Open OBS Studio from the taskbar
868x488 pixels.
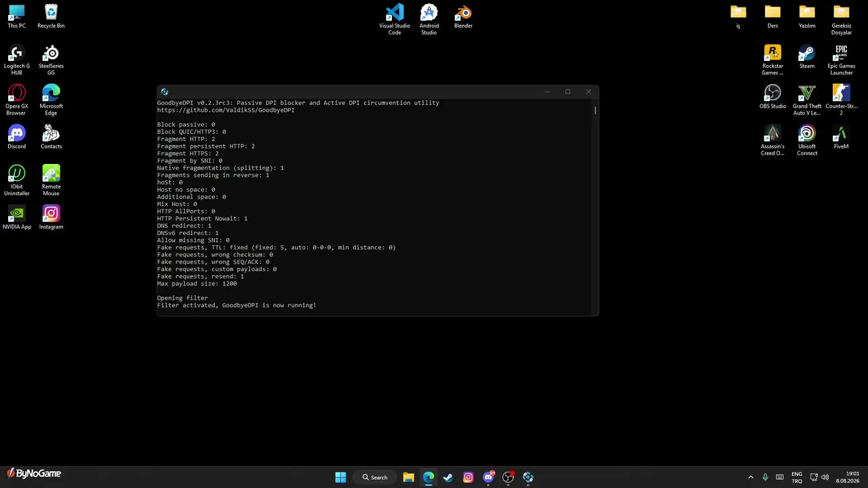click(508, 477)
